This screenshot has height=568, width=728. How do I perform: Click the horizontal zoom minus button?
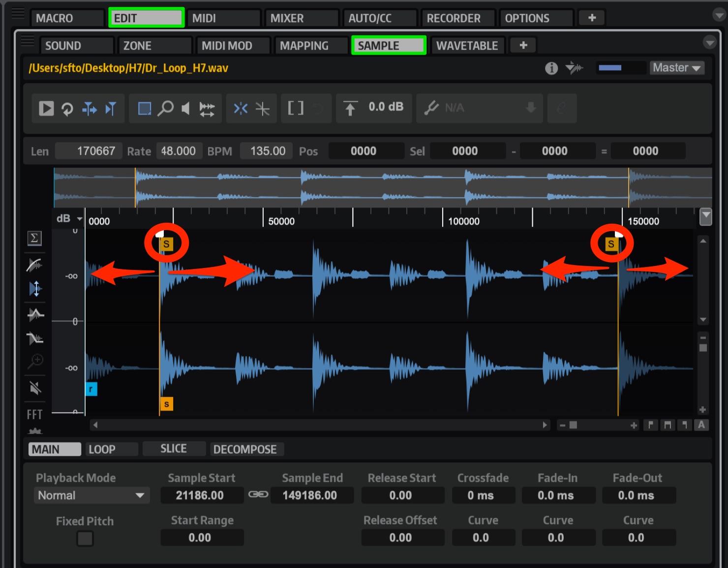(x=562, y=425)
